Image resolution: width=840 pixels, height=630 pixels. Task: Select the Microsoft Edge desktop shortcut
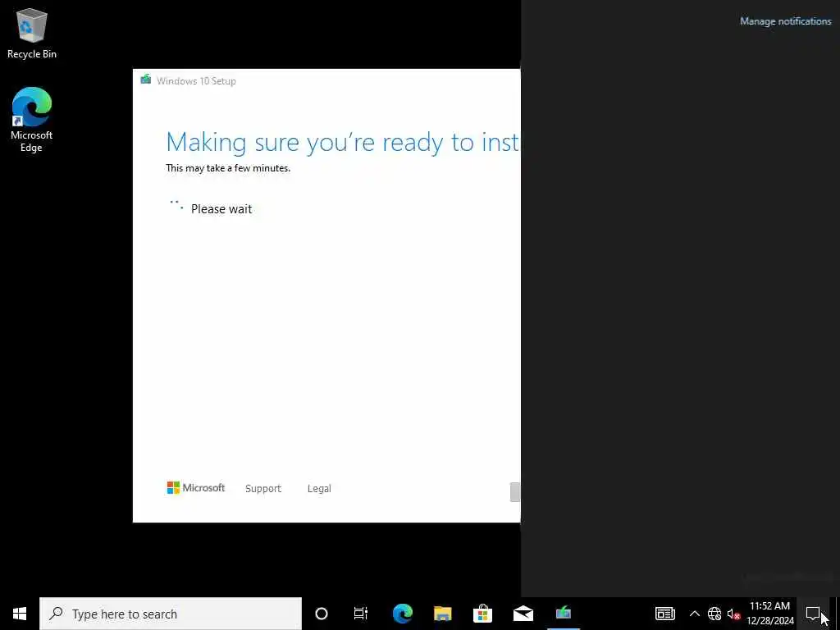pyautogui.click(x=32, y=119)
